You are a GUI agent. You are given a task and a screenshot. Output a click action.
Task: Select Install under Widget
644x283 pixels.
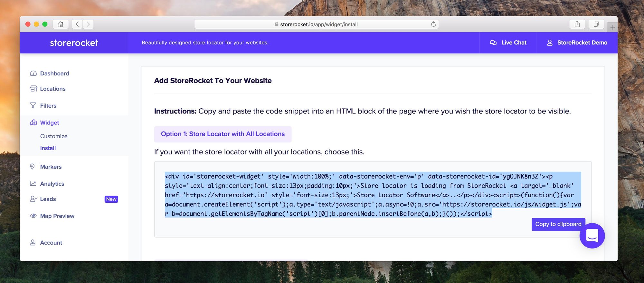point(48,148)
